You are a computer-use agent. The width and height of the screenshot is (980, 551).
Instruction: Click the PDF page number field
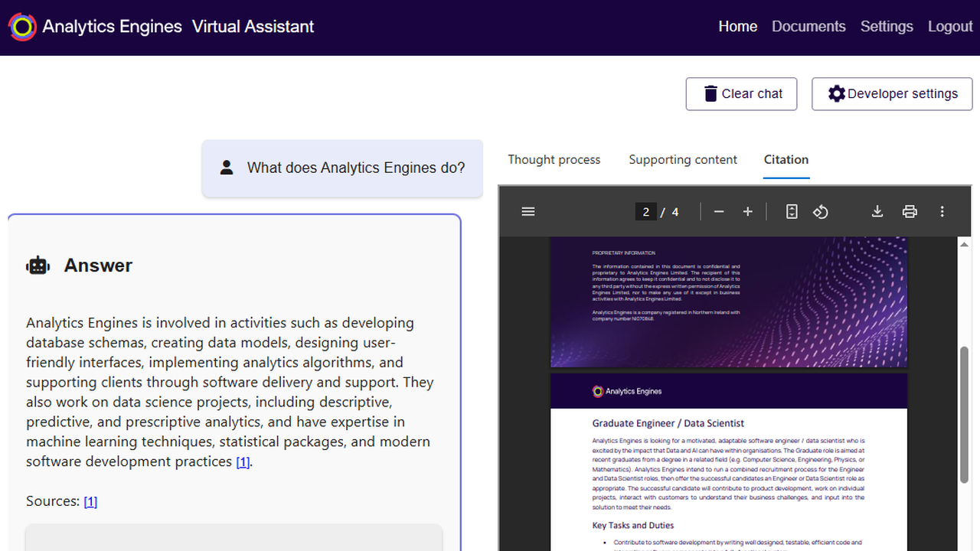pos(646,212)
